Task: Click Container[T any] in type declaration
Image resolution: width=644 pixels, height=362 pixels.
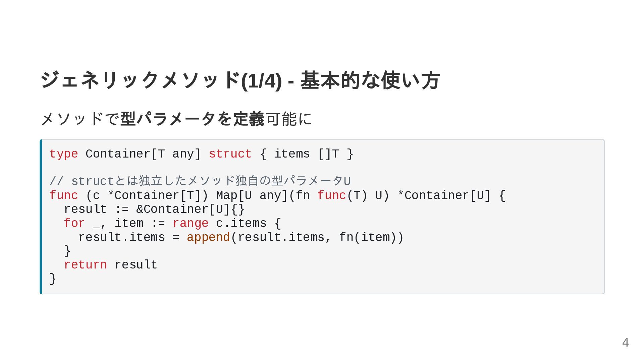Action: tap(143, 154)
